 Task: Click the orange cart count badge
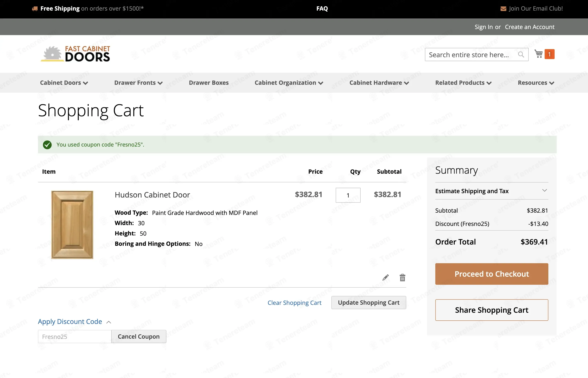pyautogui.click(x=549, y=54)
